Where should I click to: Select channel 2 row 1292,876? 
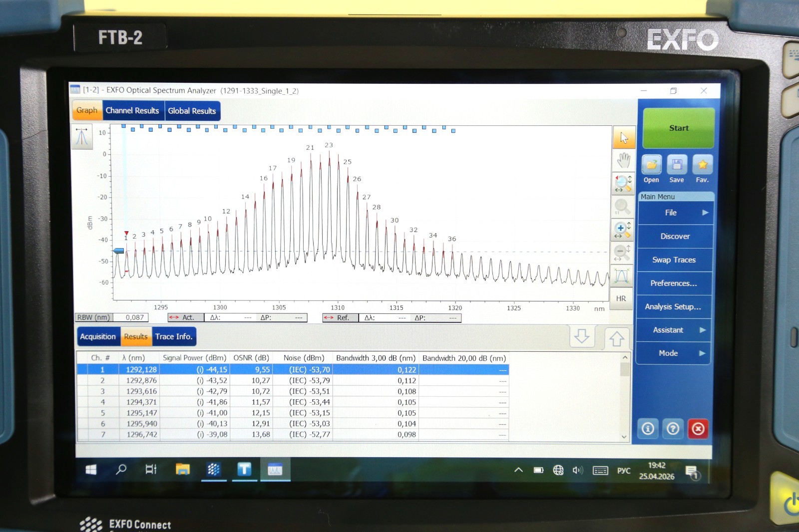(293, 381)
